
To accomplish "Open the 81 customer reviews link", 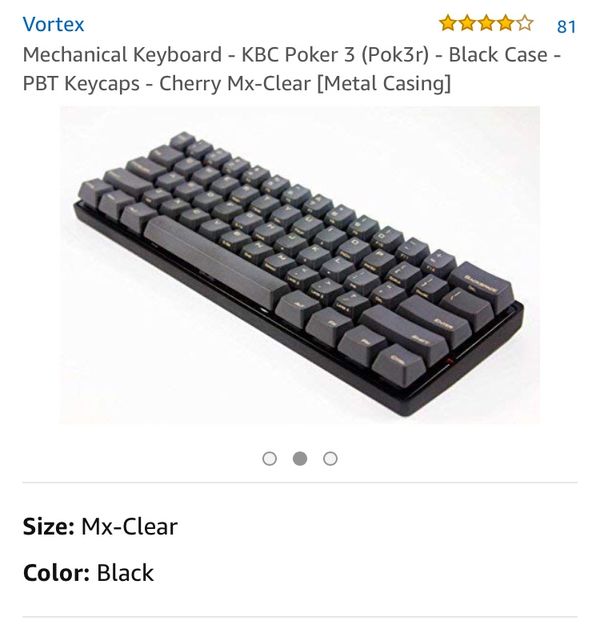I will point(566,26).
